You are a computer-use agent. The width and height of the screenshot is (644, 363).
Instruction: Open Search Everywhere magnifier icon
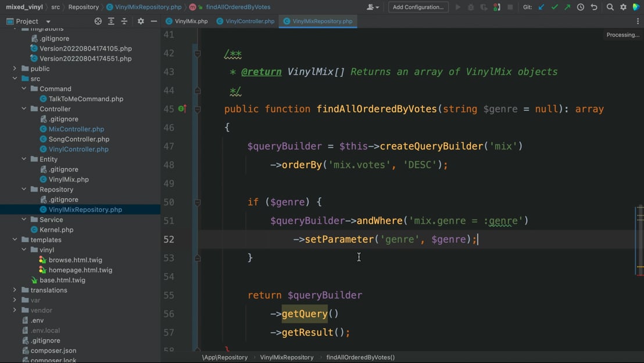pos(610,7)
